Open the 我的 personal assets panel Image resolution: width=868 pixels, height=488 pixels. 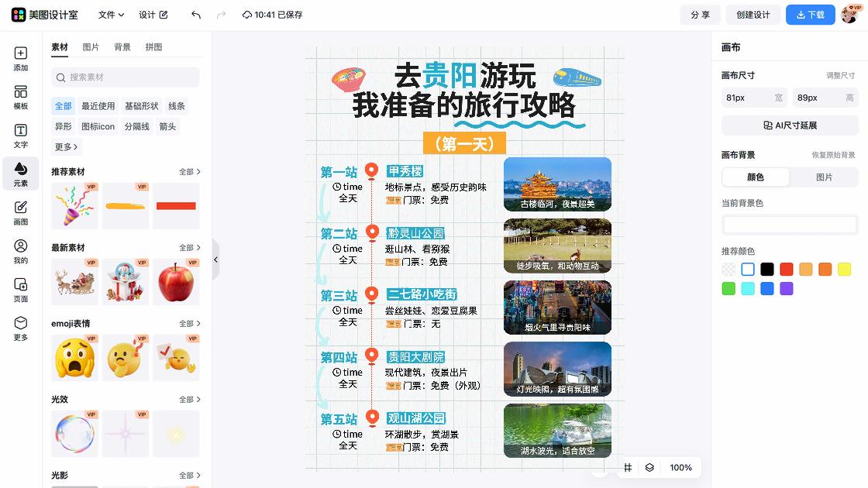click(x=20, y=251)
